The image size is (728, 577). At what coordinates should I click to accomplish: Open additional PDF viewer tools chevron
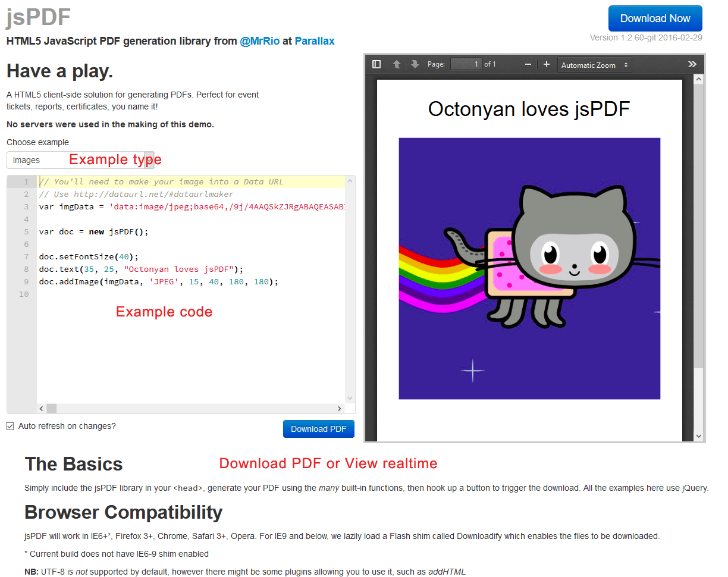coord(692,64)
